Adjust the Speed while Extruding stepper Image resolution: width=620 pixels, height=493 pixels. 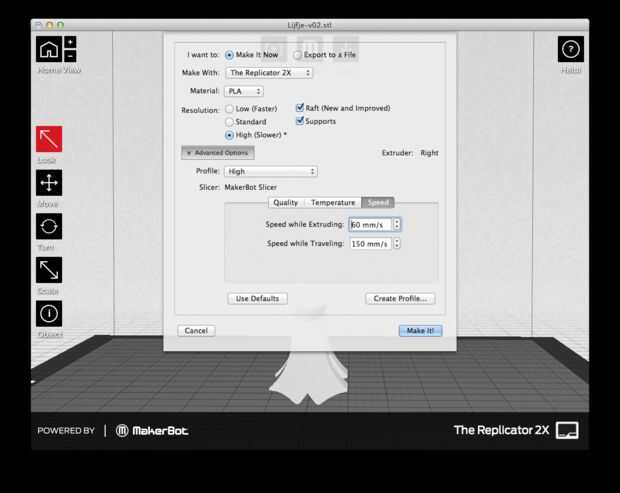coord(397,225)
